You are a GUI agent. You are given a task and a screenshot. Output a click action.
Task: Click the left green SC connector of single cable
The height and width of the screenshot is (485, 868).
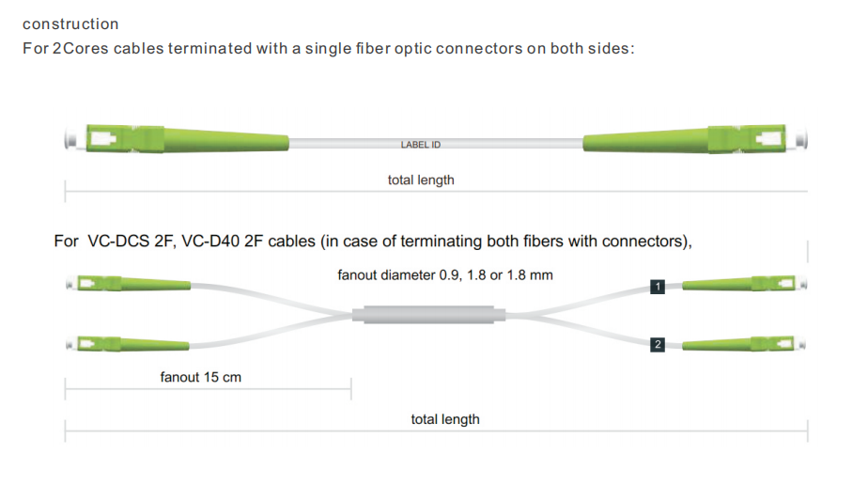click(177, 139)
